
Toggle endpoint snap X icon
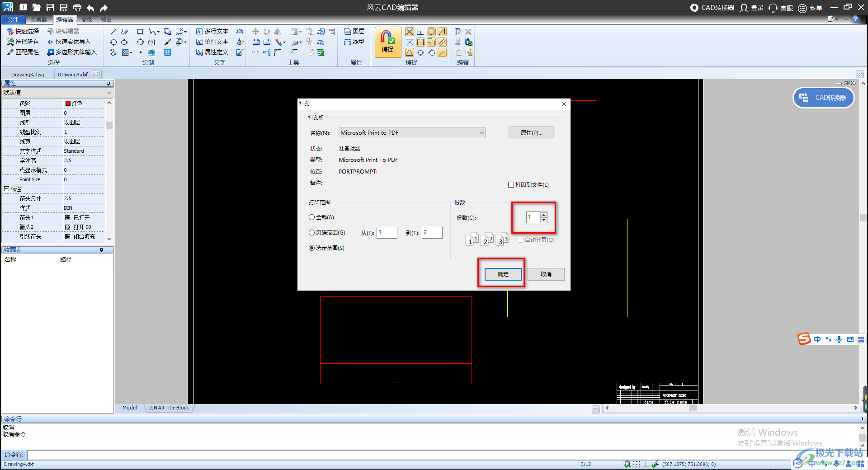point(409,32)
